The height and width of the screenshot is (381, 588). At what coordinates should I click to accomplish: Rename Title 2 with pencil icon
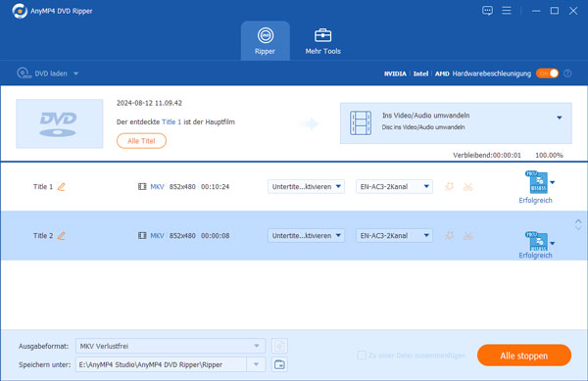[x=61, y=236]
